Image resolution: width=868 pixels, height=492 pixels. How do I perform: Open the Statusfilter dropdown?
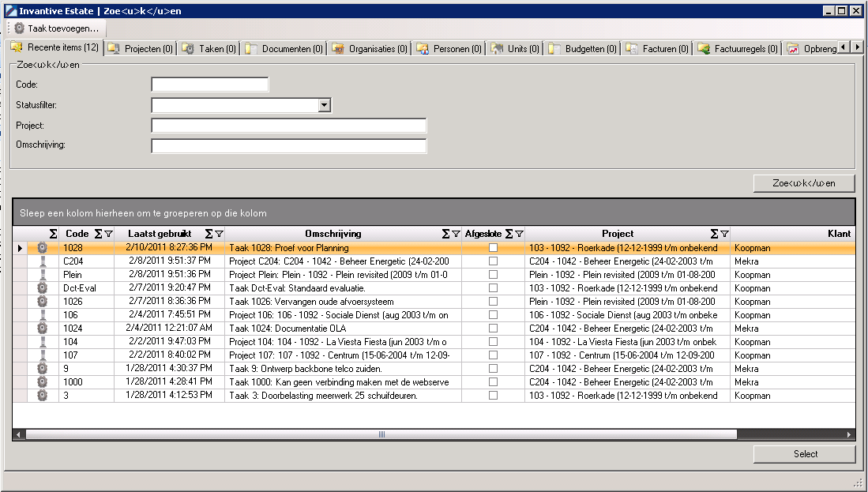coord(325,105)
